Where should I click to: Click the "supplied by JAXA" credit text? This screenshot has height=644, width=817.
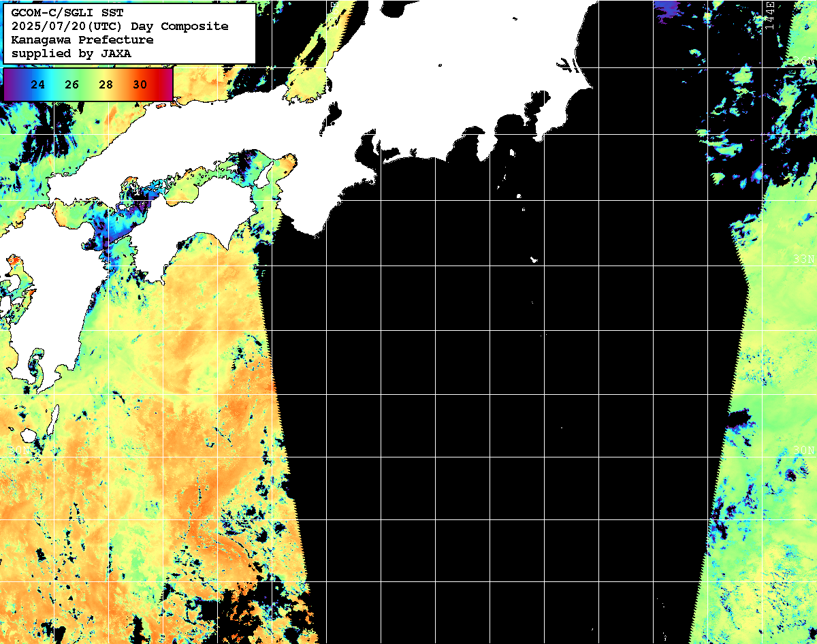pos(71,53)
